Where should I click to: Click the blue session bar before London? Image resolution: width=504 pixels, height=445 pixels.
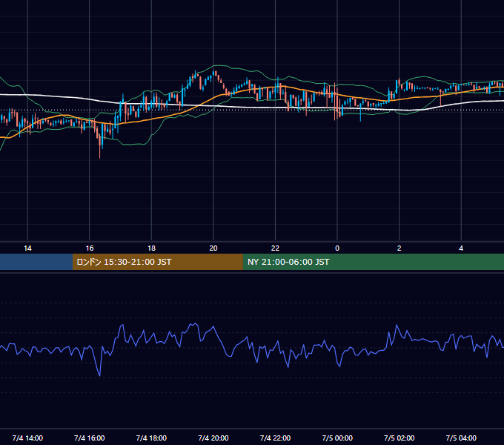click(36, 262)
